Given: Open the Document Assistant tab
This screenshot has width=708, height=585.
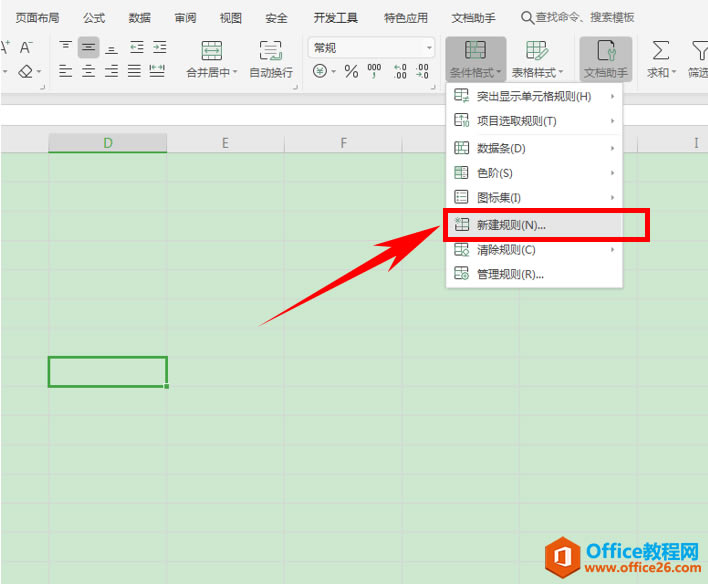Looking at the screenshot, I should click(x=473, y=18).
